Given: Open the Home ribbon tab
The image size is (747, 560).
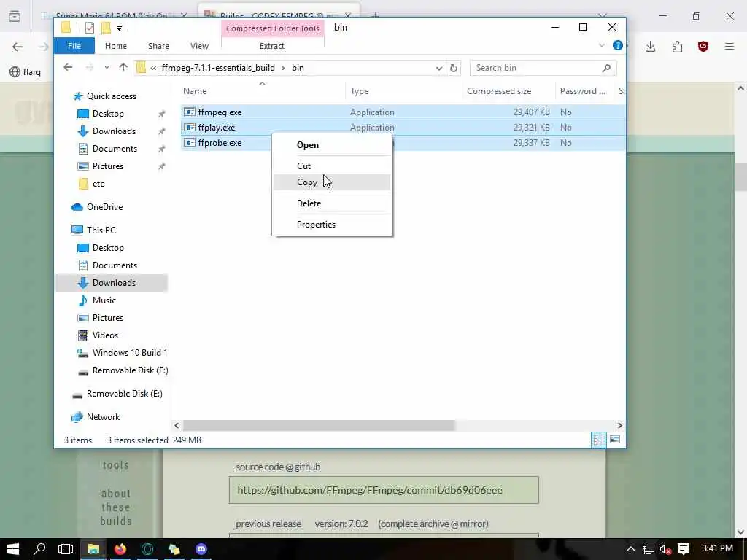Looking at the screenshot, I should 116,46.
